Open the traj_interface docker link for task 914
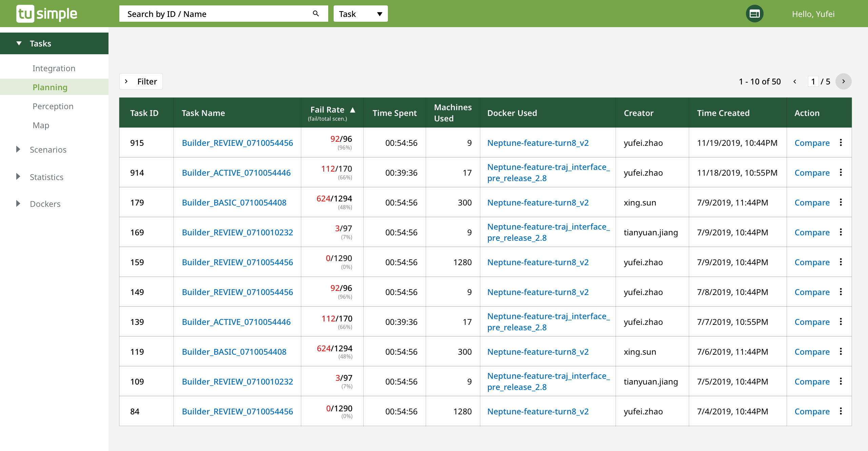This screenshot has width=868, height=451. [548, 173]
